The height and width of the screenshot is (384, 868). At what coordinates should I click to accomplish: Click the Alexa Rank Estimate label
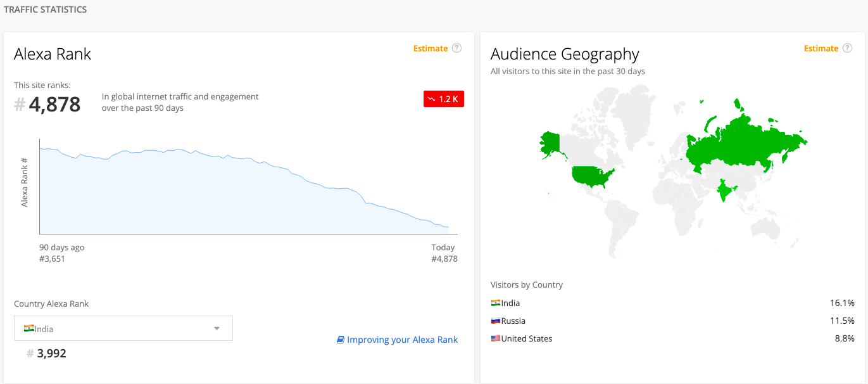431,48
